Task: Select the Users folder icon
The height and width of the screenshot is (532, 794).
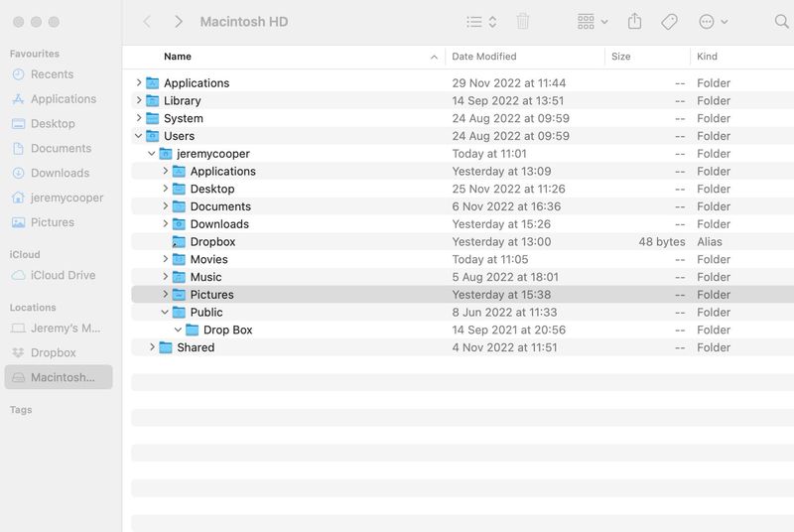Action: click(x=153, y=136)
